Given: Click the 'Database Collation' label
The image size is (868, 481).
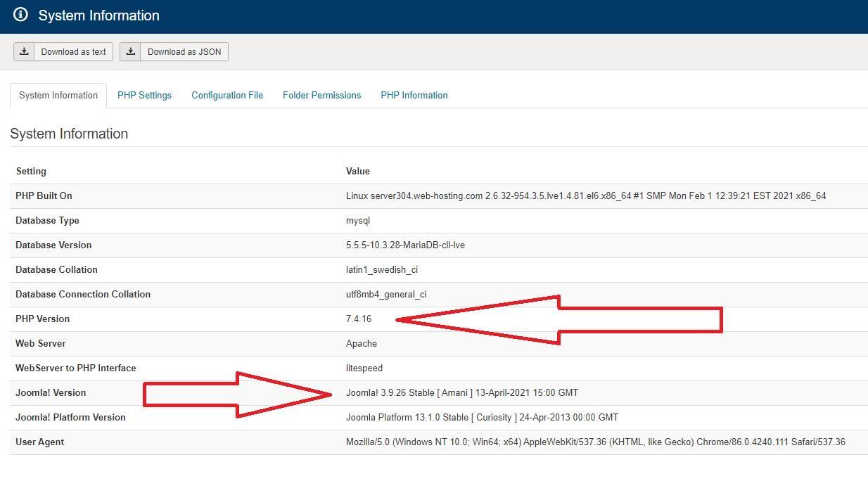Looking at the screenshot, I should pyautogui.click(x=56, y=269).
